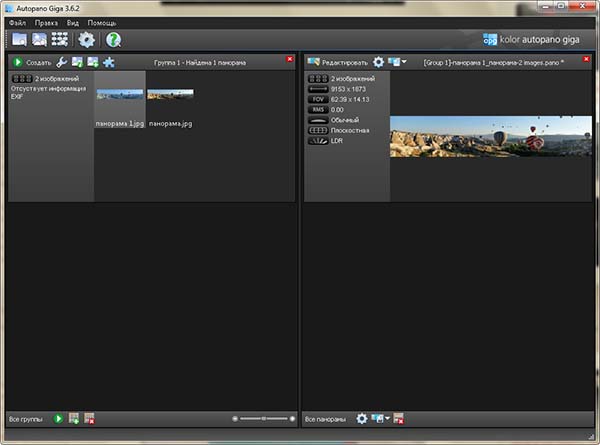Open the help question mark icon
This screenshot has height=445, width=600.
tap(113, 40)
